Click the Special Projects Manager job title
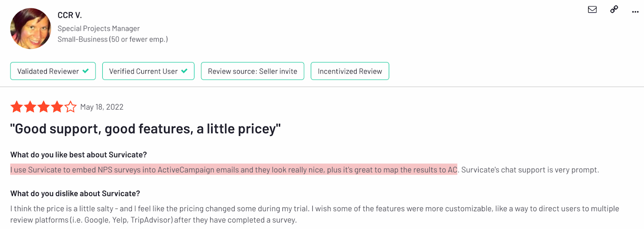 pyautogui.click(x=99, y=29)
